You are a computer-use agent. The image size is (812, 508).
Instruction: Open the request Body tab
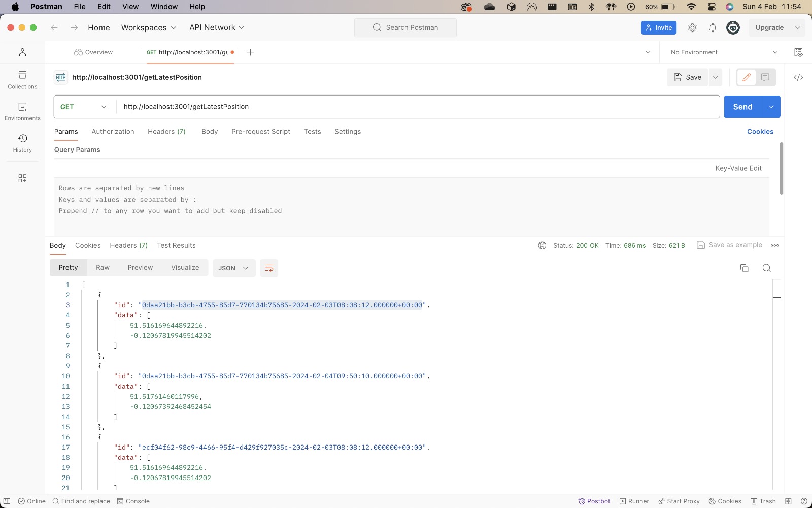pyautogui.click(x=210, y=132)
